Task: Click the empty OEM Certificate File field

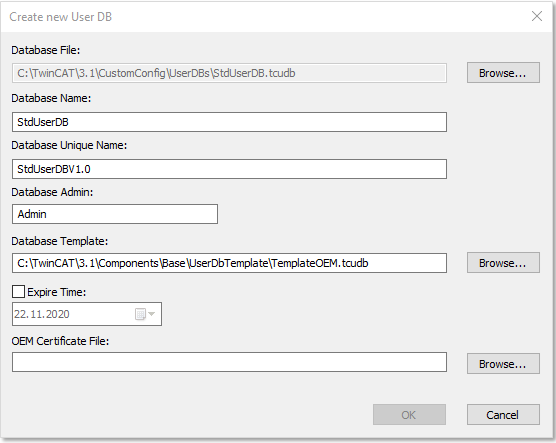Action: (x=229, y=362)
